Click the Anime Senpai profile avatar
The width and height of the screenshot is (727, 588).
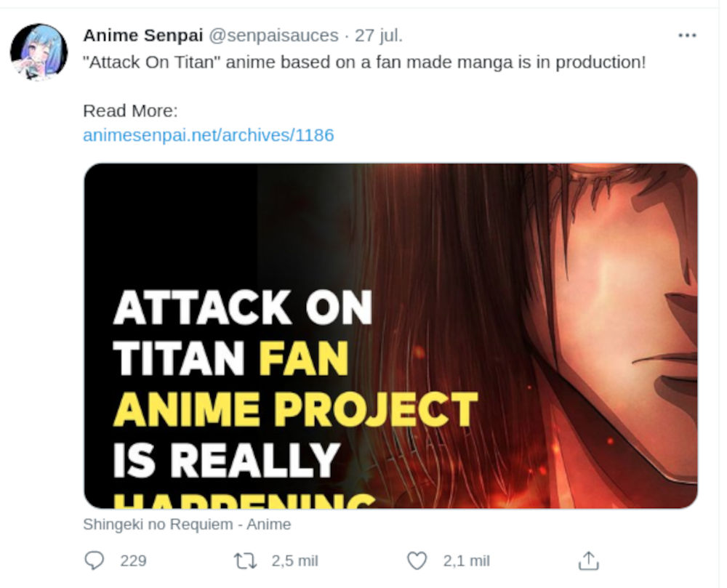point(39,52)
